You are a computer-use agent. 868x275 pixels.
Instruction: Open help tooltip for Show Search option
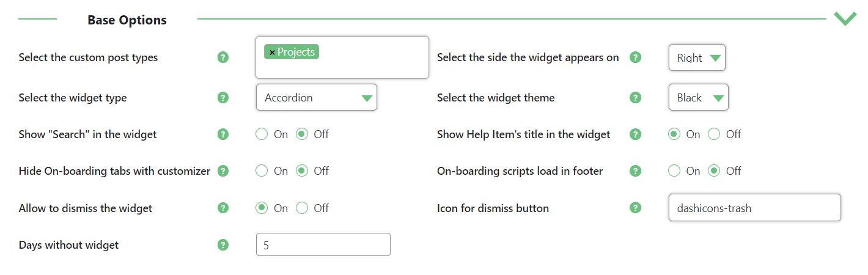pos(223,134)
